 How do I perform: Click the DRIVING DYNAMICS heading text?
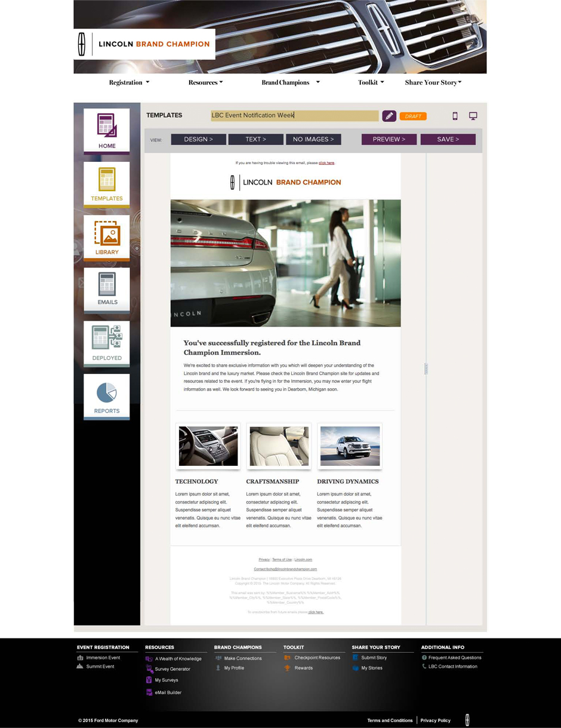(348, 481)
